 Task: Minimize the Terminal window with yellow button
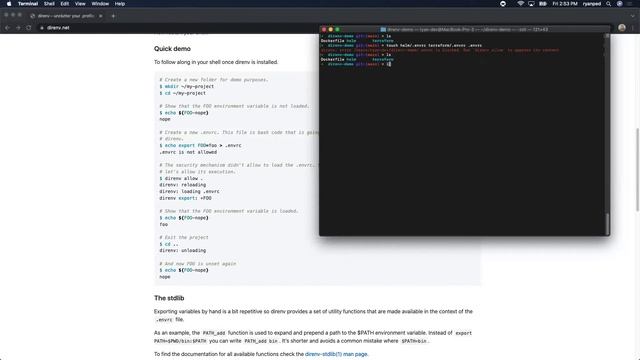(331, 29)
